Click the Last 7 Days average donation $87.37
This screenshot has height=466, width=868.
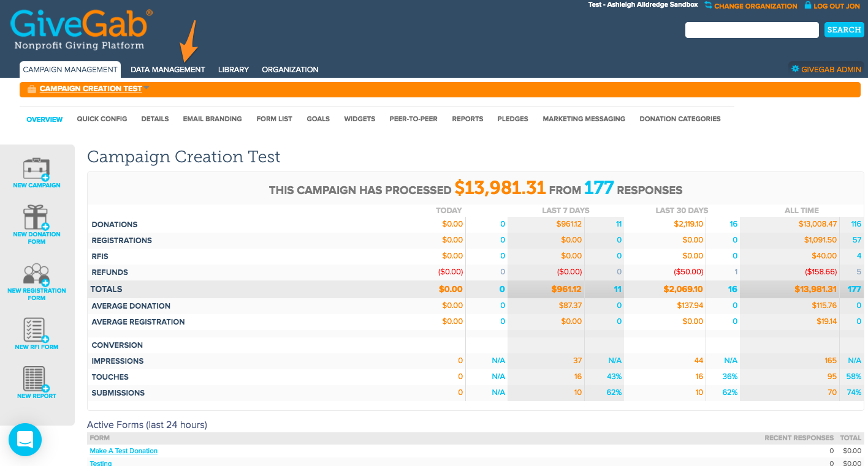click(x=571, y=306)
